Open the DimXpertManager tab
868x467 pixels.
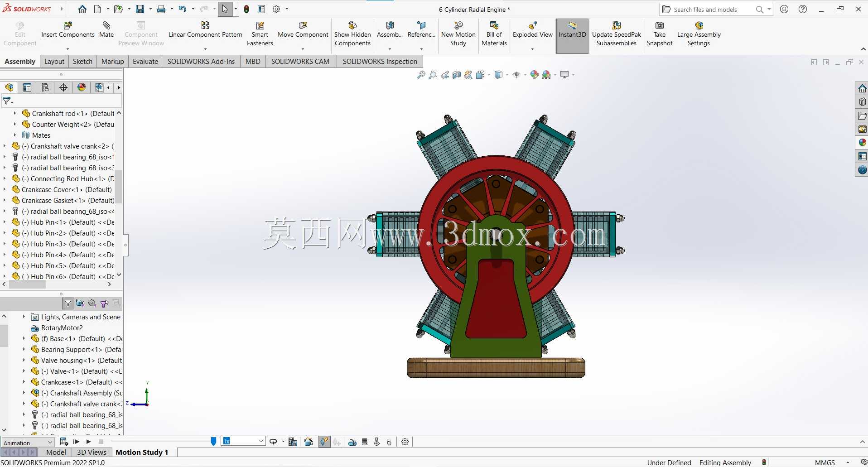pos(63,87)
